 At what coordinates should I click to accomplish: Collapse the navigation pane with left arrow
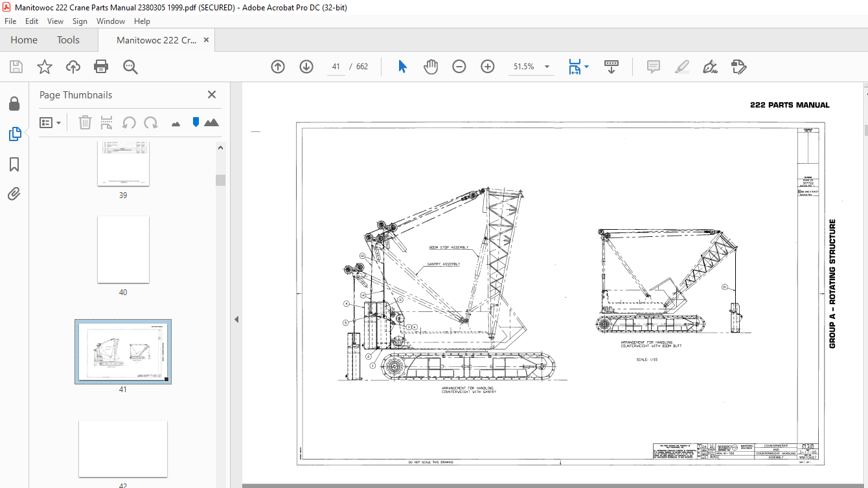coord(236,320)
